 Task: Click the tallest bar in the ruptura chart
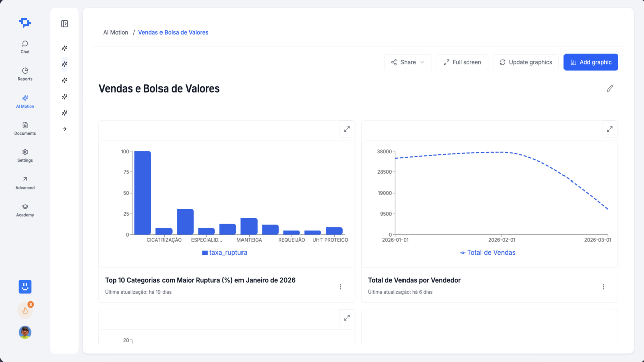pyautogui.click(x=142, y=193)
